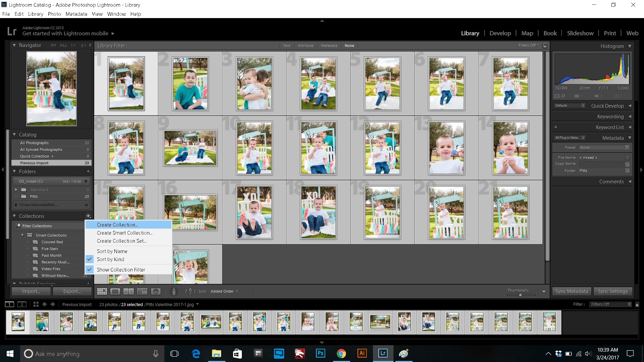Image resolution: width=644 pixels, height=362 pixels.
Task: Toggle the Filters Off lock icon
Action: click(x=545, y=45)
